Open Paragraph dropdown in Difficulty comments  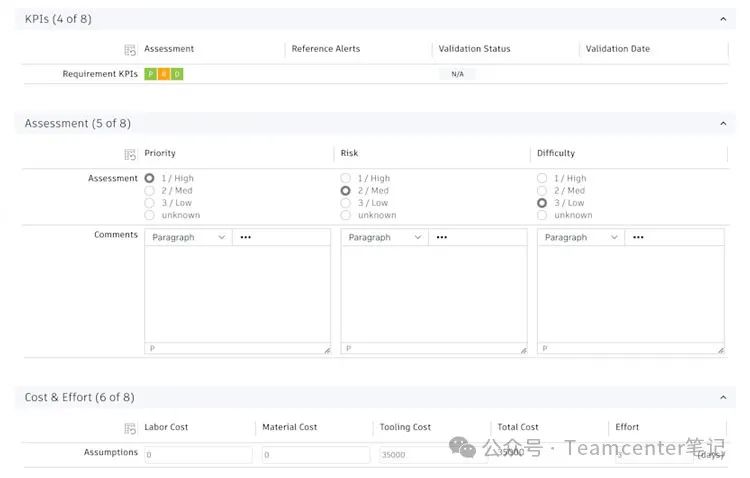point(580,238)
